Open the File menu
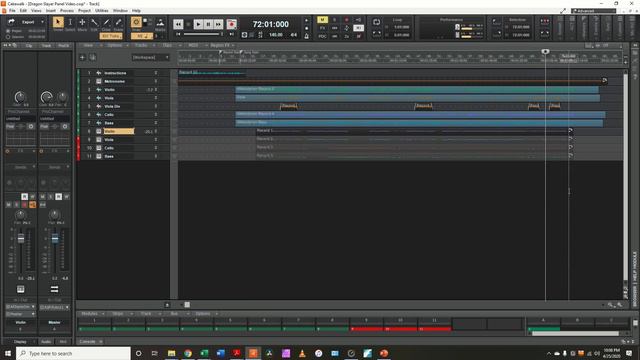Screen dimensions: 640x360 tap(12, 11)
